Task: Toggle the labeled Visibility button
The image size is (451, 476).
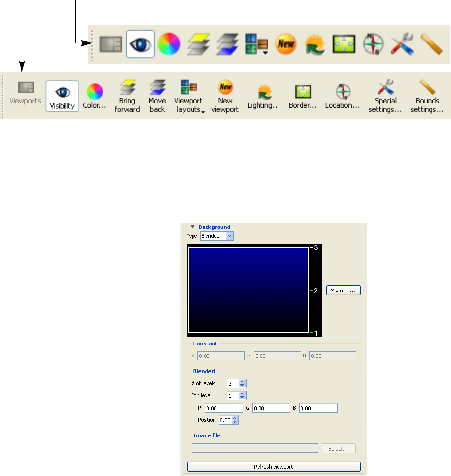Action: coord(63,96)
